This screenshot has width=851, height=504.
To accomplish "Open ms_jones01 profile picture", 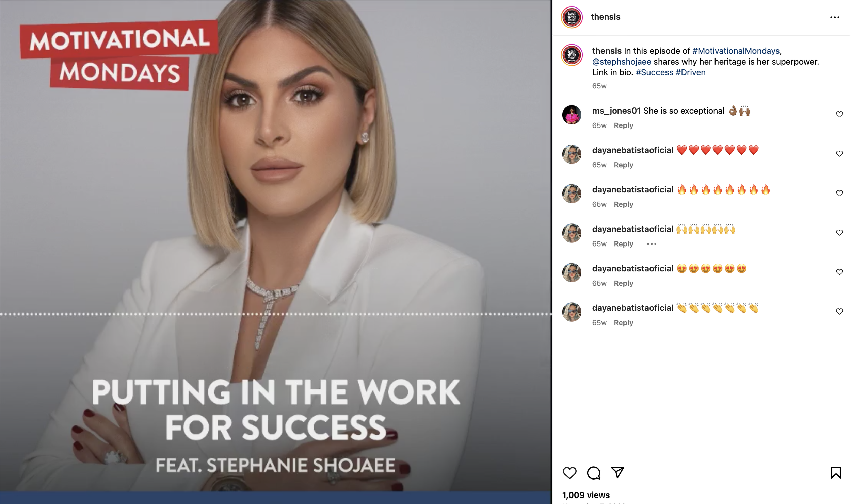I will (x=572, y=115).
